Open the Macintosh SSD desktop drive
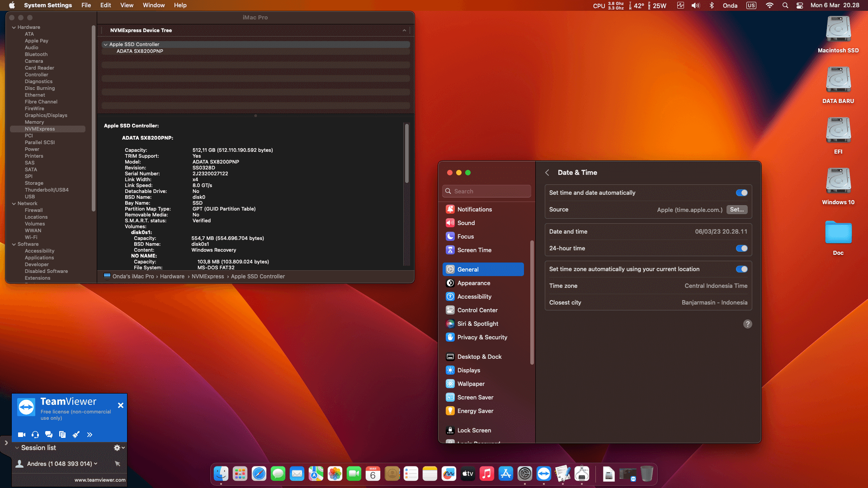Viewport: 868px width, 488px height. tap(838, 30)
